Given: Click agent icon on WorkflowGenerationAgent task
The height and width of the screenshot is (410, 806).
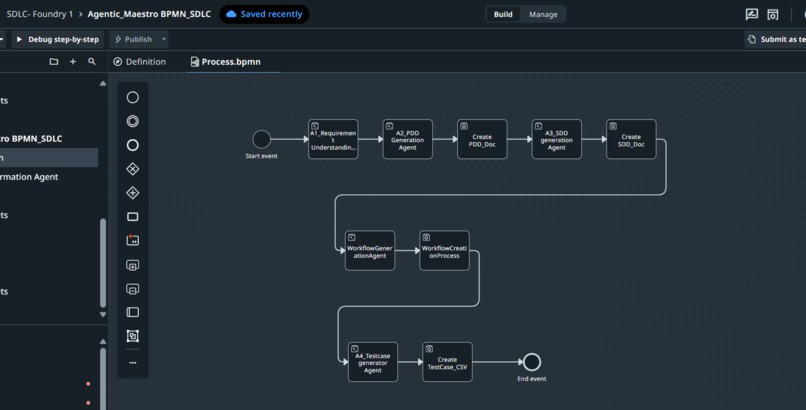Looking at the screenshot, I should [352, 238].
